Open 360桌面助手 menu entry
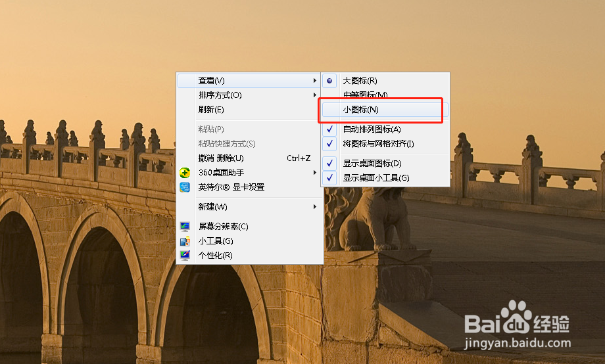 249,172
